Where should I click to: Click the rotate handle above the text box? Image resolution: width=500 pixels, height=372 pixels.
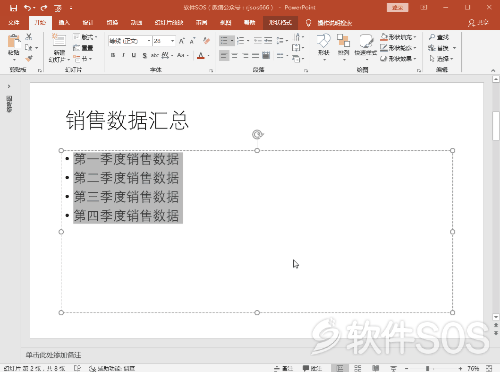(x=257, y=134)
